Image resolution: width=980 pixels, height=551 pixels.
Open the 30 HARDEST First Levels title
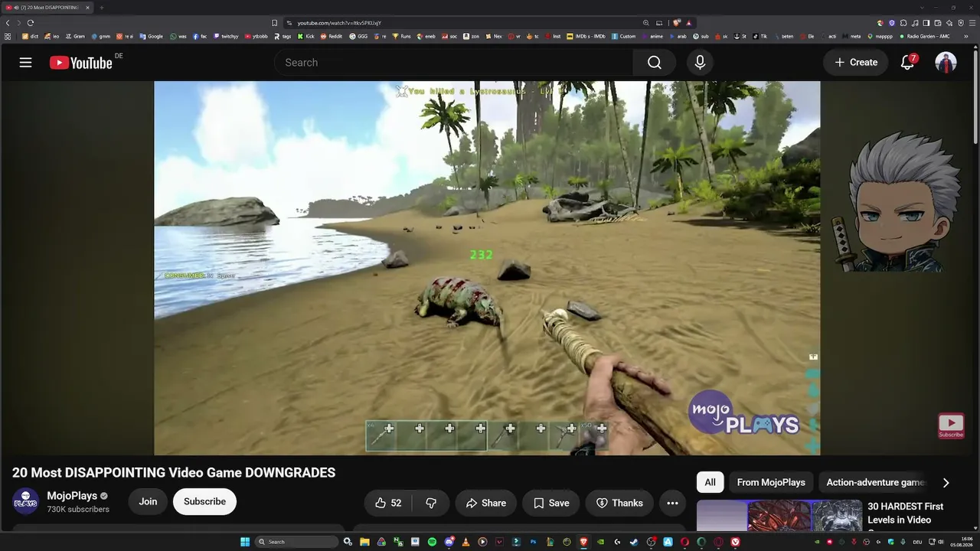click(906, 514)
